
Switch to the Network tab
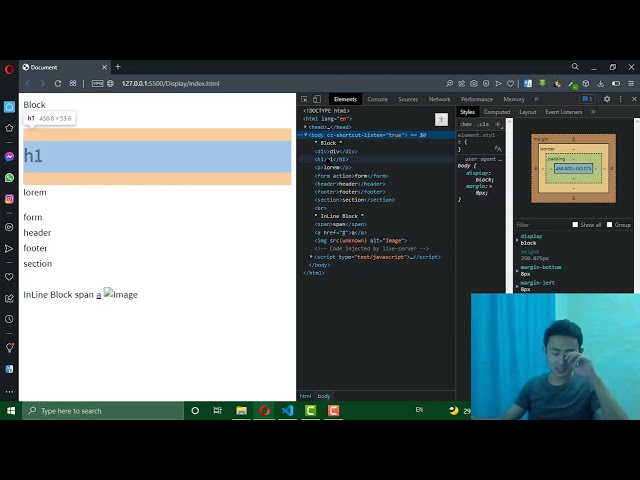point(440,99)
